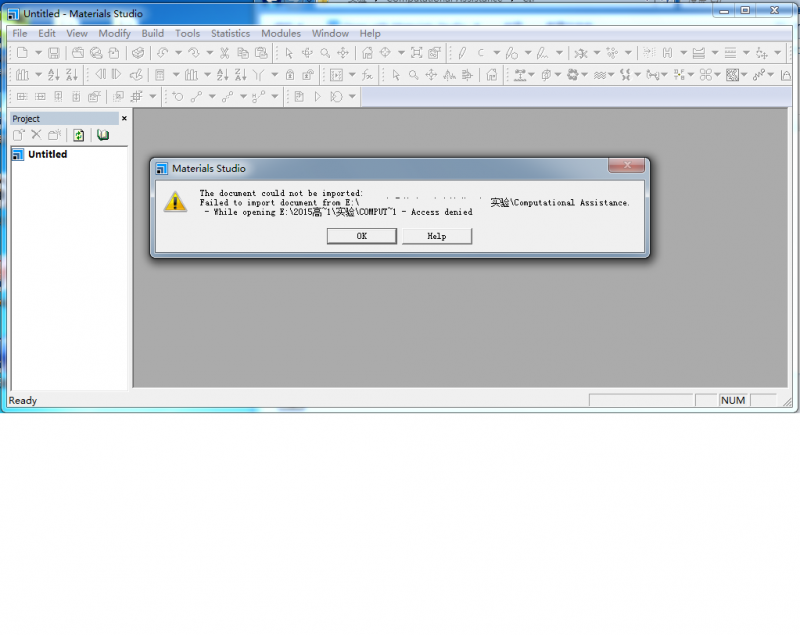Click the NUM status bar indicator

(x=733, y=401)
